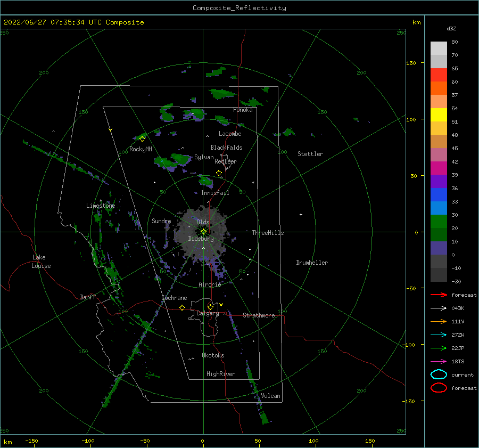Click the yellow diamond radar-center marker near Didsbury

[203, 232]
